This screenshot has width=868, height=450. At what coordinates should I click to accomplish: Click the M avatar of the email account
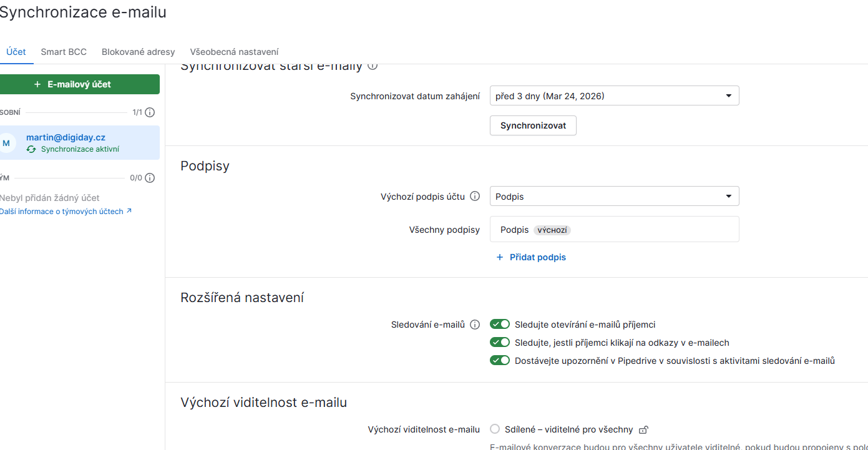(x=6, y=143)
